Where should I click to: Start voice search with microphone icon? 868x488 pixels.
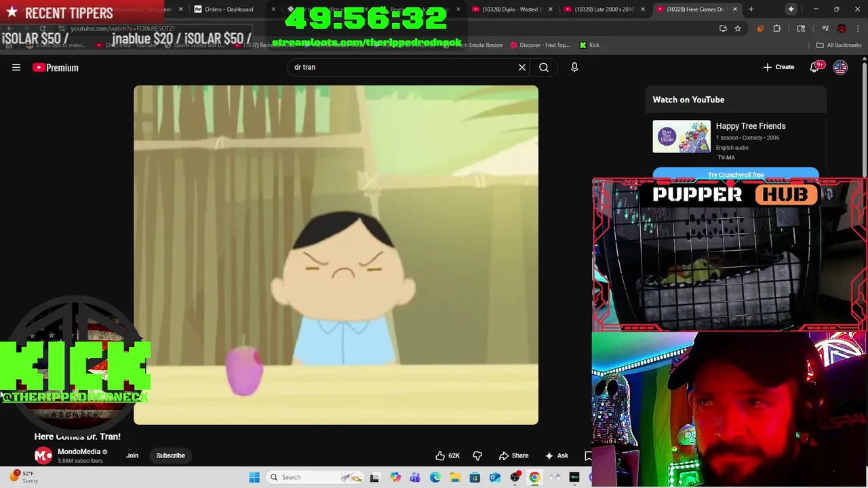(x=574, y=67)
